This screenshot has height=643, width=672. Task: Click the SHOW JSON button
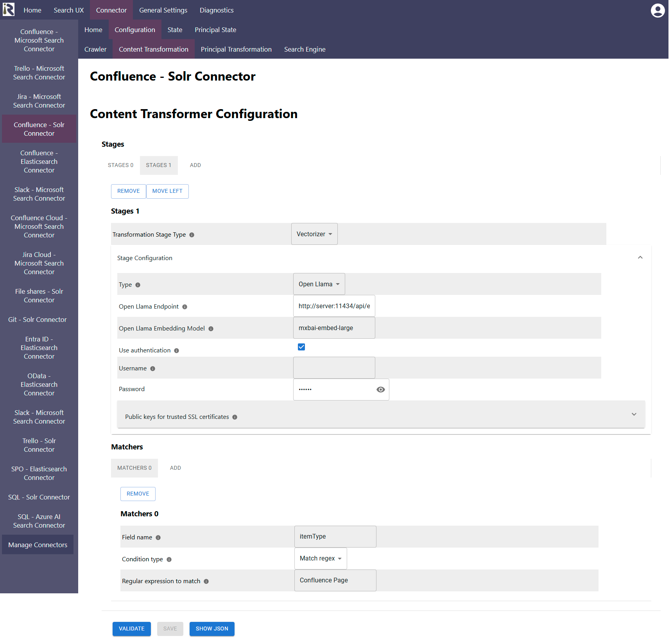212,629
